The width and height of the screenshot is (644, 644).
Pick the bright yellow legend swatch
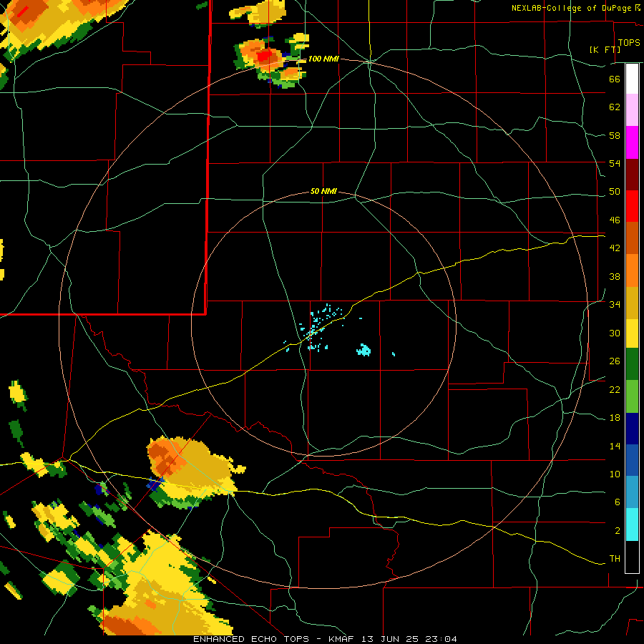click(x=632, y=333)
